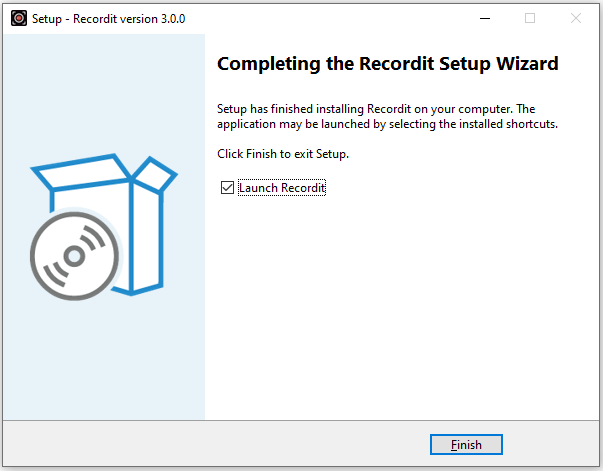Click the "Completing the Recordit Setup Wizard" heading
This screenshot has height=471, width=603.
pos(387,64)
